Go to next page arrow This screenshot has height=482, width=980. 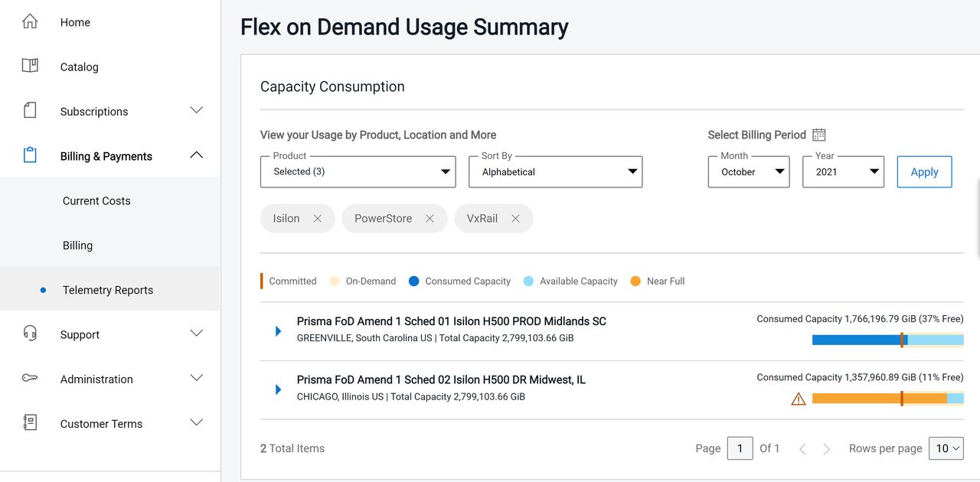(826, 449)
